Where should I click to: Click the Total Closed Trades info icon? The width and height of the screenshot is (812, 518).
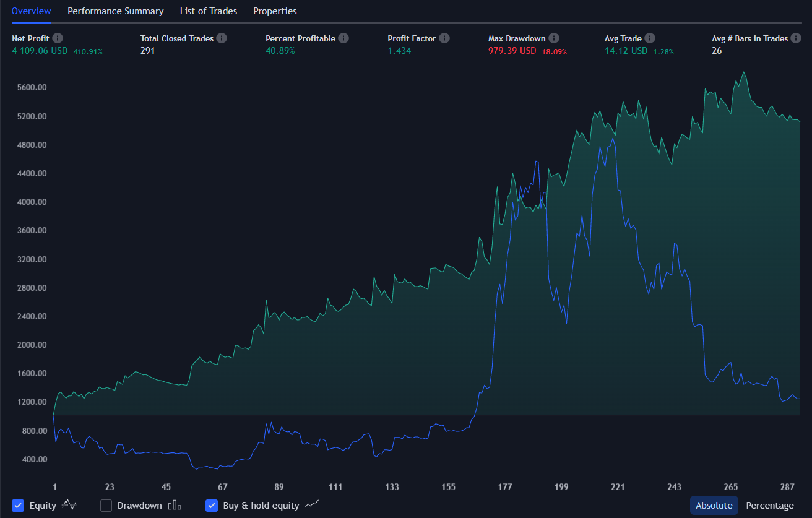(223, 38)
